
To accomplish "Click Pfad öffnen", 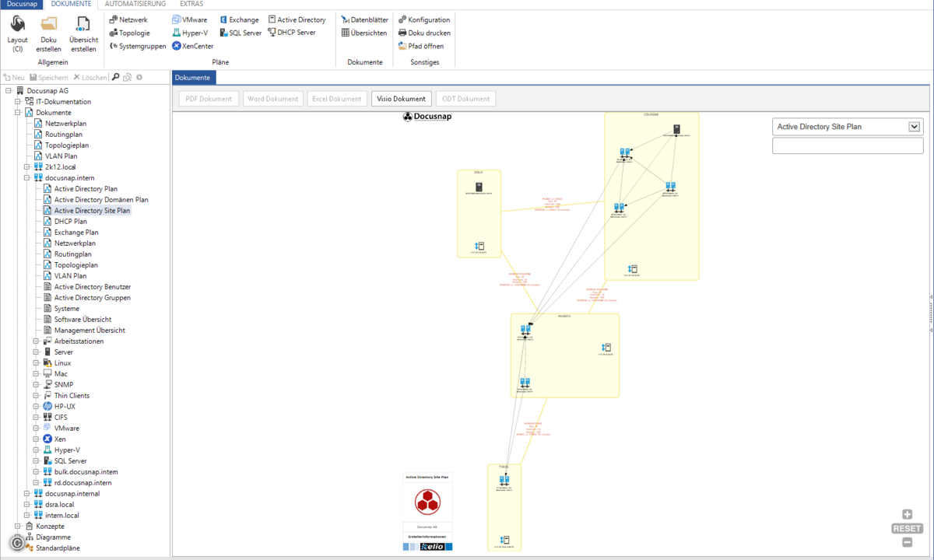I will [421, 46].
